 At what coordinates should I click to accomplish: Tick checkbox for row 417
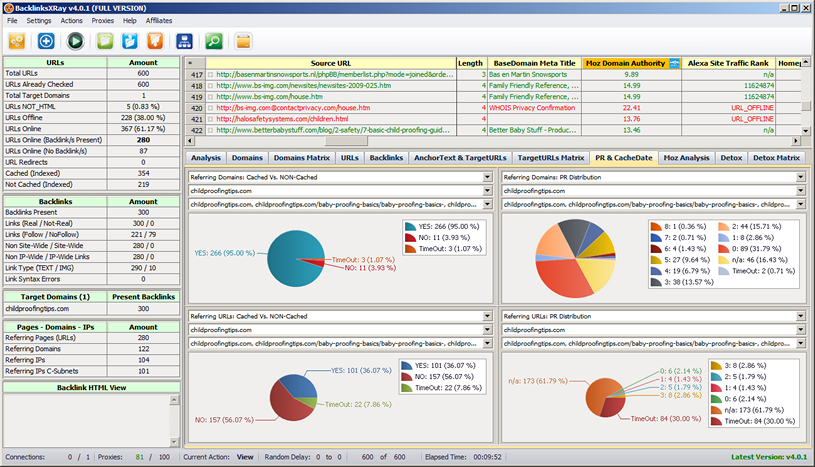coord(211,75)
